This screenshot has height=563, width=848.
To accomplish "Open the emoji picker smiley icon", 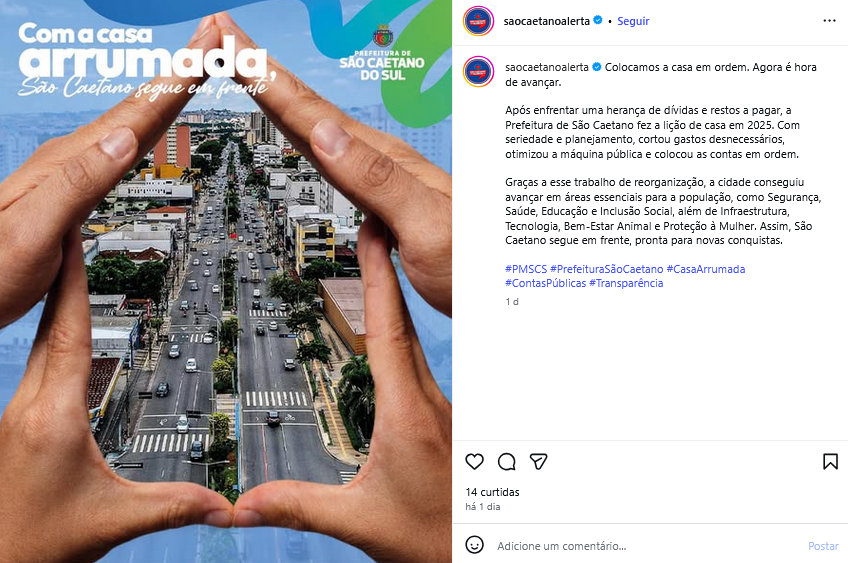I will point(474,545).
